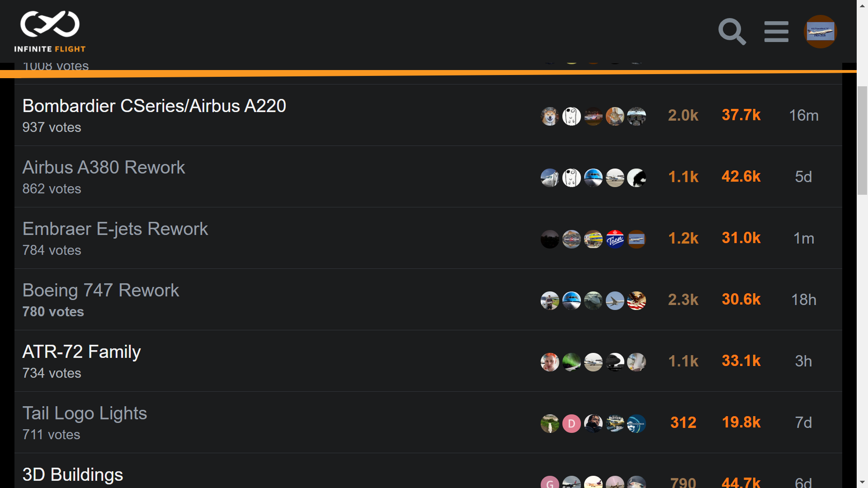
Task: Open the ATR-72 Family topic
Action: [x=81, y=352]
